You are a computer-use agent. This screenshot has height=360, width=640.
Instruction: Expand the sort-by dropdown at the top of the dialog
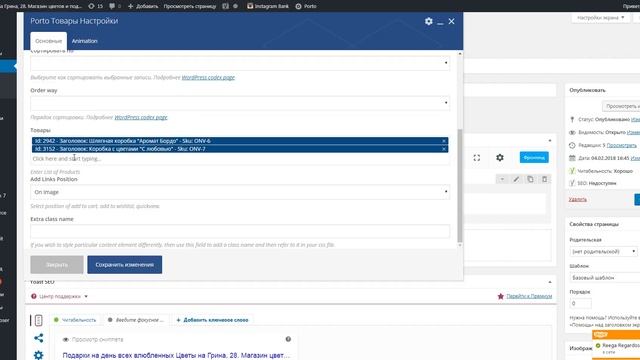240,63
